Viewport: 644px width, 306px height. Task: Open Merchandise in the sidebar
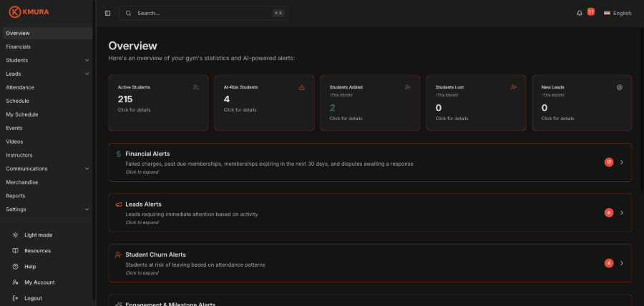point(48,182)
